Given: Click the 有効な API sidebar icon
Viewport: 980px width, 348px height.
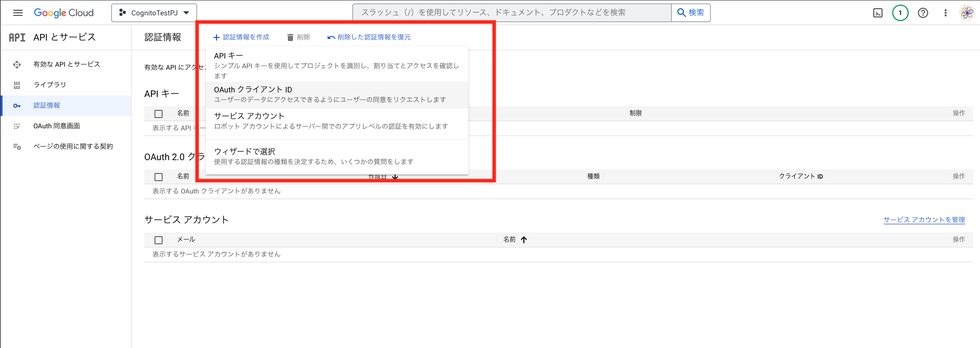Looking at the screenshot, I should (x=17, y=64).
